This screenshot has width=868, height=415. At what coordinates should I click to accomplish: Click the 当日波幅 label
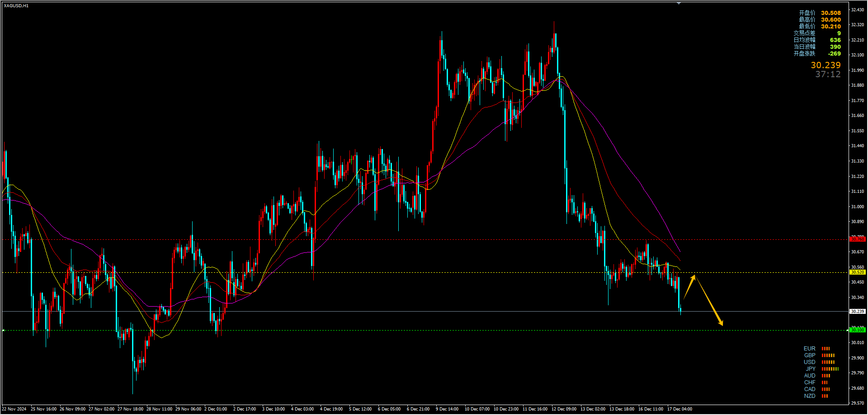tap(804, 47)
